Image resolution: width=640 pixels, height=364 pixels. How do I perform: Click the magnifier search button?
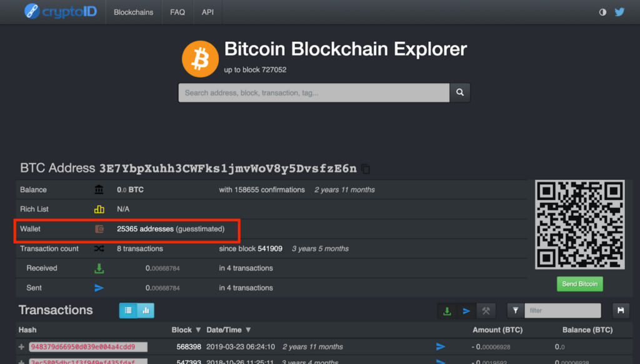pyautogui.click(x=460, y=92)
